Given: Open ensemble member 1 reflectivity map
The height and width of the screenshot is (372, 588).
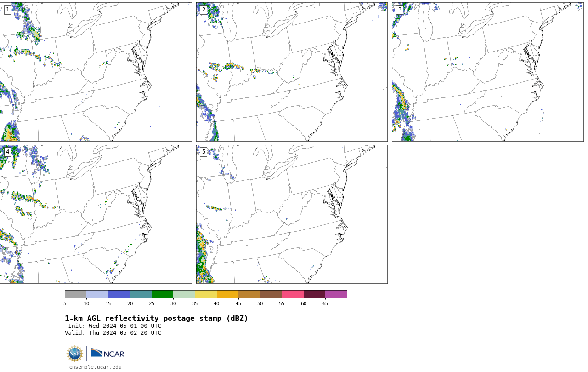Looking at the screenshot, I should 96,72.
